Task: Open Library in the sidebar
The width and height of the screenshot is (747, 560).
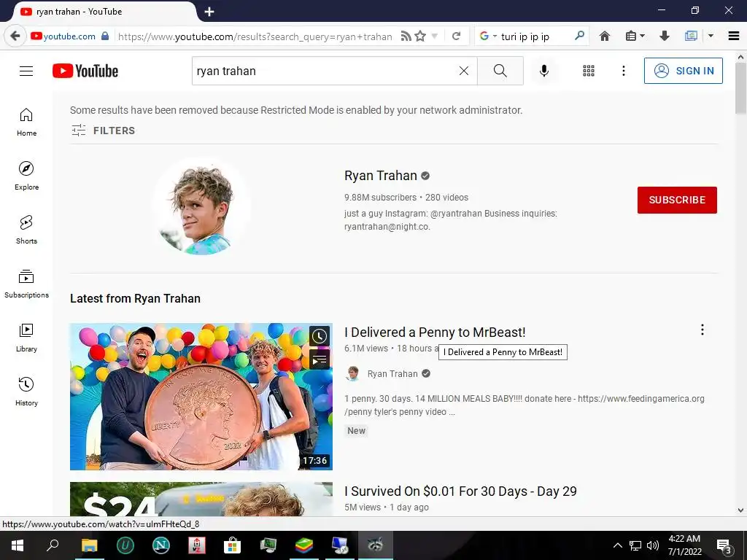Action: point(26,338)
